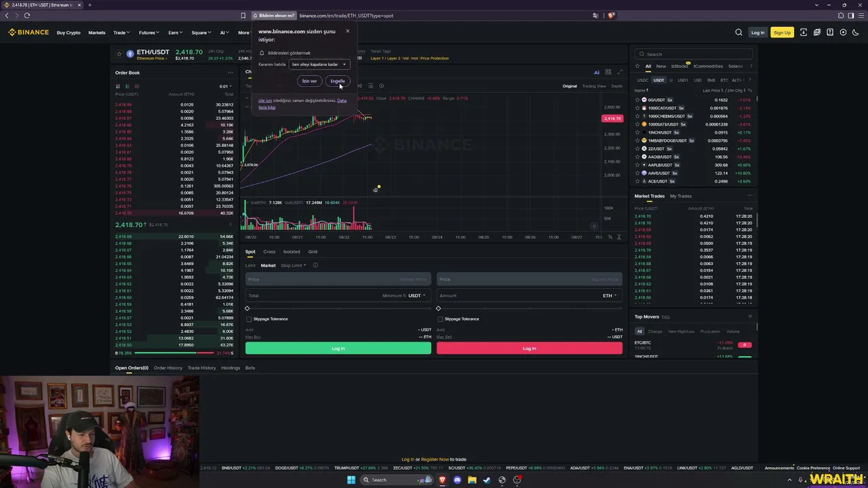Open the browser hamburger menu
Screen dimensions: 868x488
pyautogui.click(x=860, y=16)
